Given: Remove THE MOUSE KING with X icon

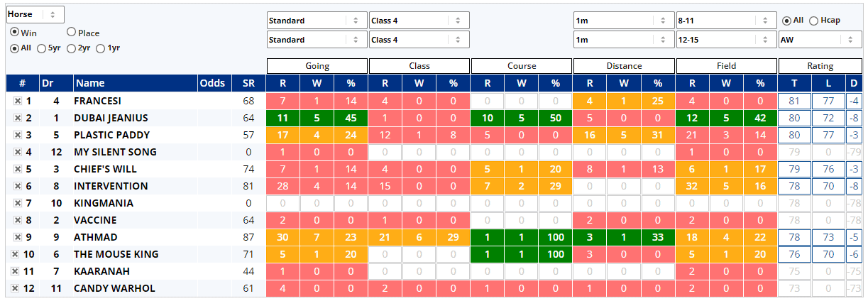Looking at the screenshot, I should click(x=15, y=254).
